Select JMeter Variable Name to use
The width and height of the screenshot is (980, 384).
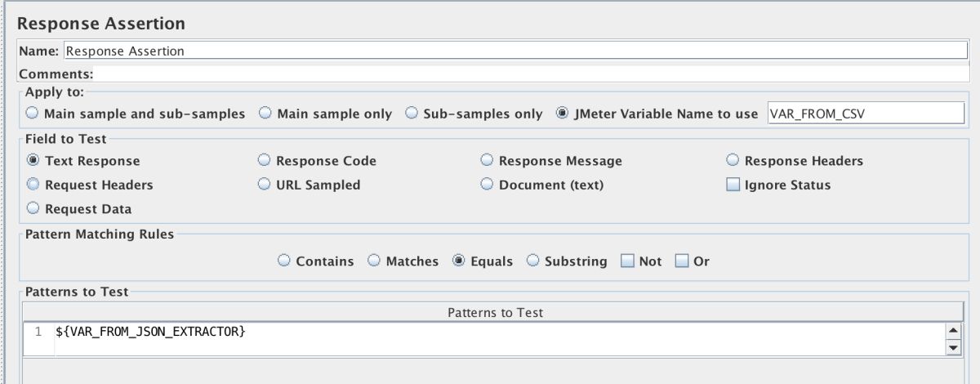click(562, 114)
